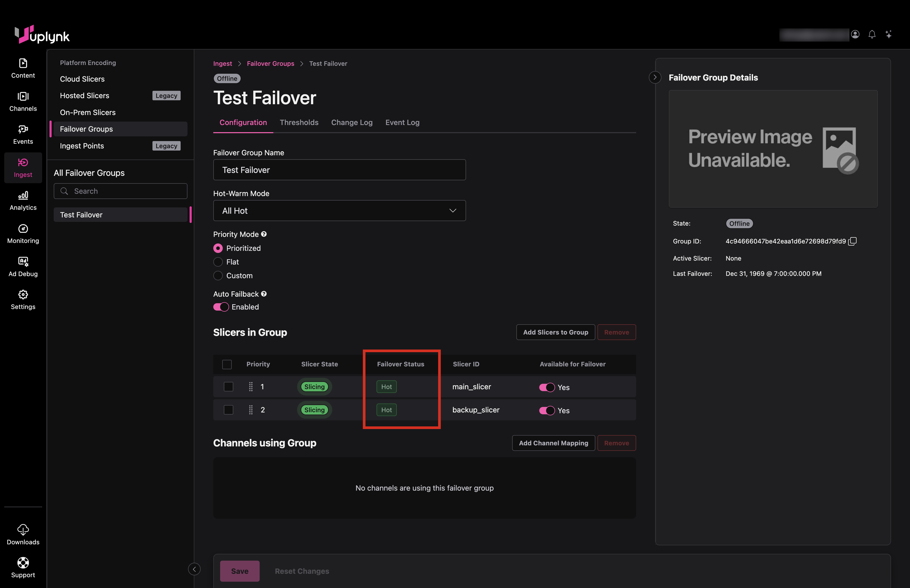Screen dimensions: 910x588
Task: Open the Events sidebar section
Action: (x=23, y=134)
